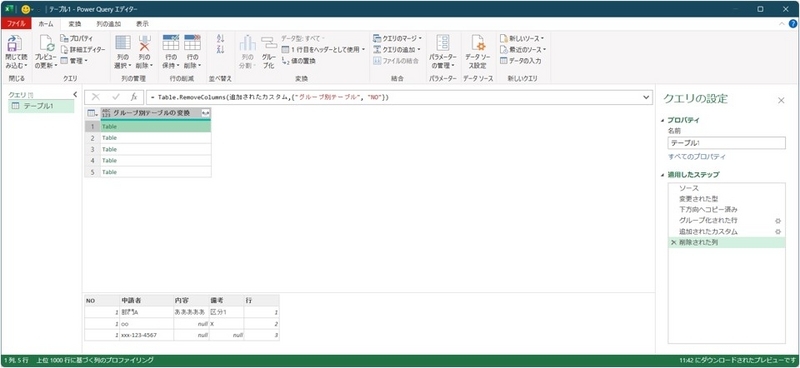Screen dimensions: 800x368
Task: Click the 列の選択 choose columns icon
Action: [x=123, y=43]
